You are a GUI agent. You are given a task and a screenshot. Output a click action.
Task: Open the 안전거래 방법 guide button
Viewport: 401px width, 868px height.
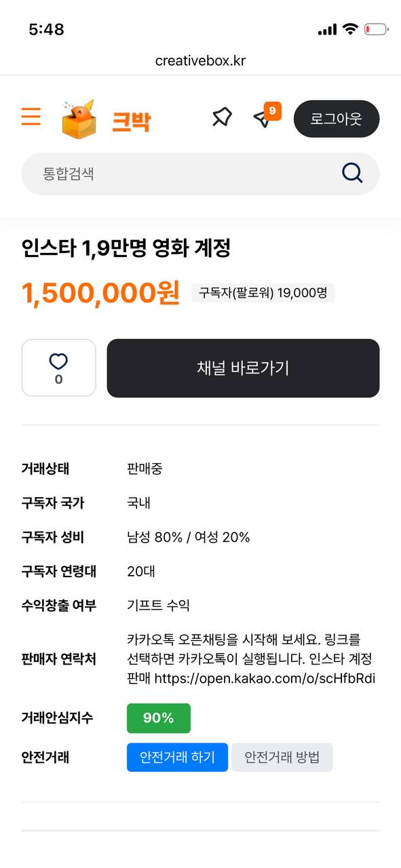coord(282,757)
